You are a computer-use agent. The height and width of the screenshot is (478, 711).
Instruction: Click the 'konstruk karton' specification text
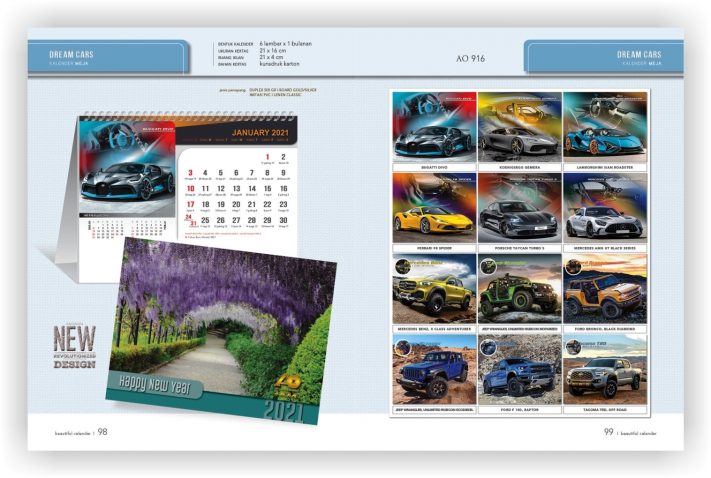[279, 64]
